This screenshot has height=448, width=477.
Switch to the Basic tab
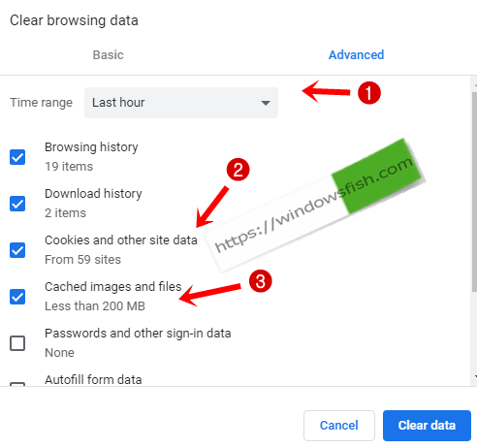[x=109, y=55]
